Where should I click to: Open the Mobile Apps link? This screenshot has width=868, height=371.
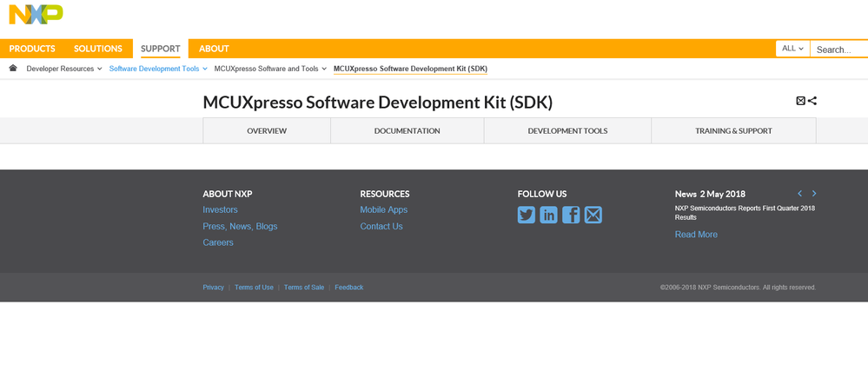tap(384, 210)
